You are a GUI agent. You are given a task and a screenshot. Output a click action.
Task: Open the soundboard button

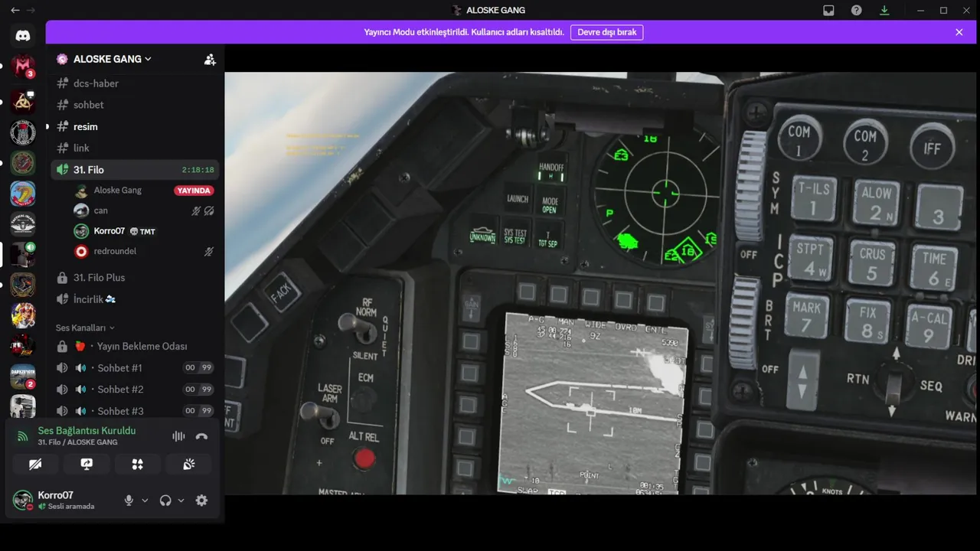click(x=188, y=464)
